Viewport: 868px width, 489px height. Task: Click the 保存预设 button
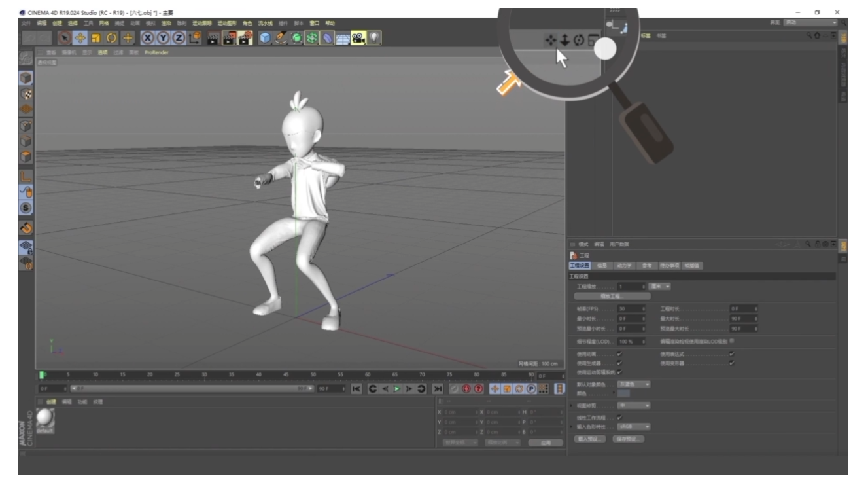pos(628,439)
